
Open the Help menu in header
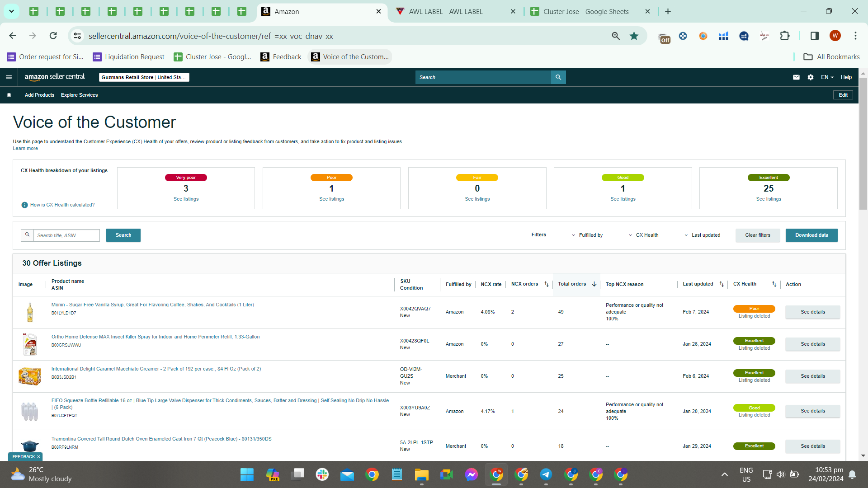[846, 77]
